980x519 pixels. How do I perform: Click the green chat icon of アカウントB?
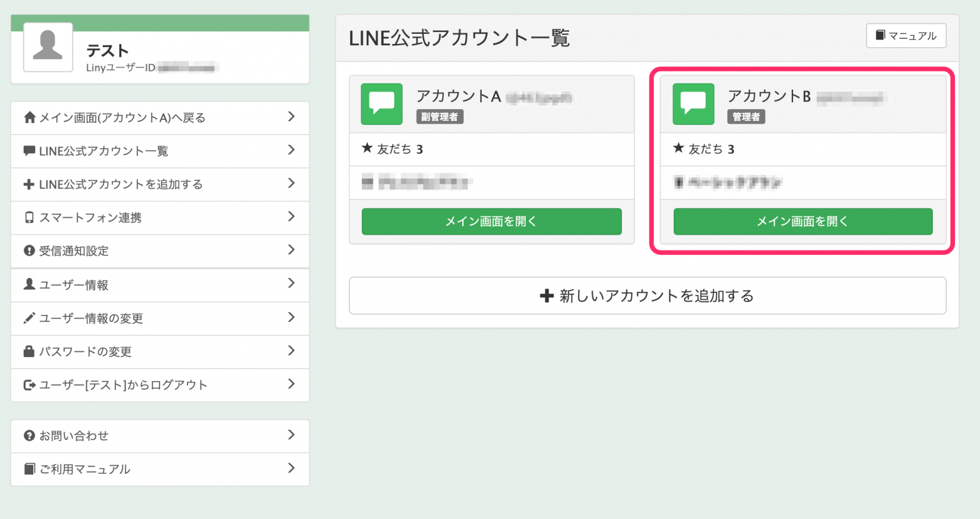pyautogui.click(x=694, y=104)
